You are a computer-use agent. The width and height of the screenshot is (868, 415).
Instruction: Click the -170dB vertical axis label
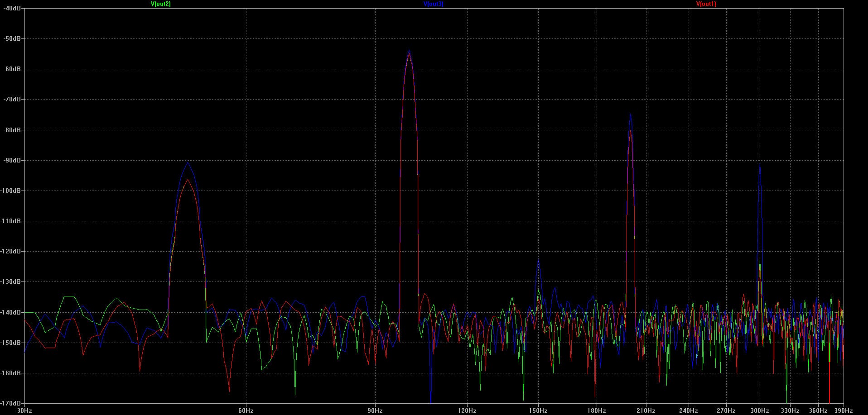pyautogui.click(x=10, y=403)
